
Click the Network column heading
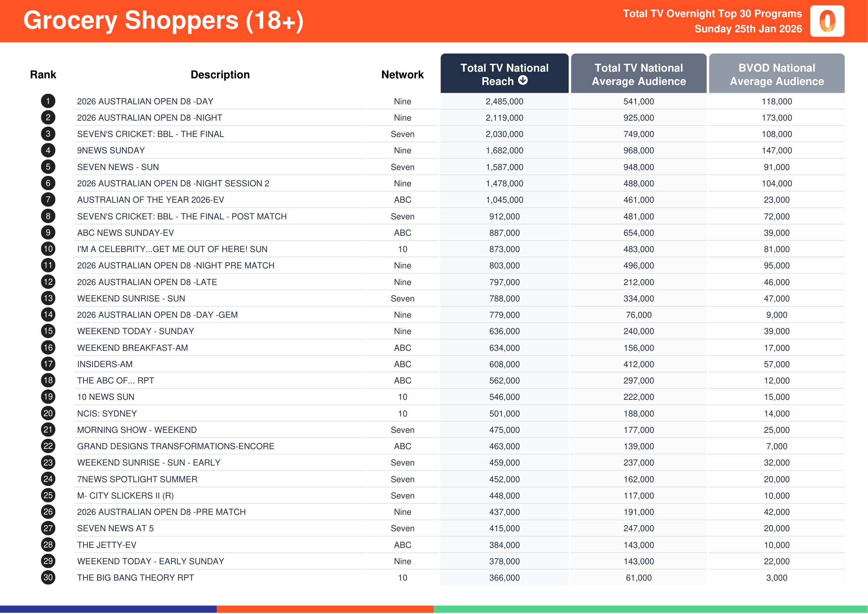point(402,75)
